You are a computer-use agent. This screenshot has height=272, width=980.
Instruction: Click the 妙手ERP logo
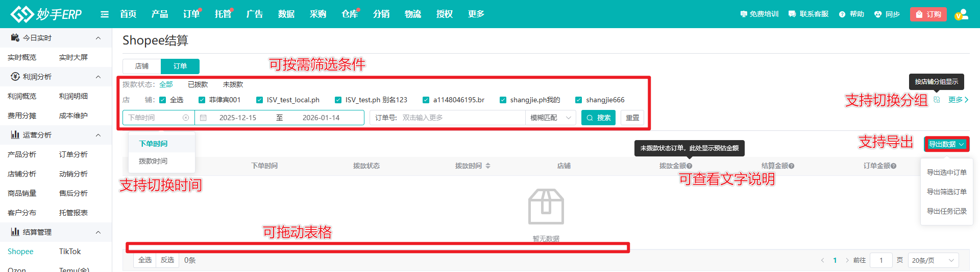(x=46, y=14)
